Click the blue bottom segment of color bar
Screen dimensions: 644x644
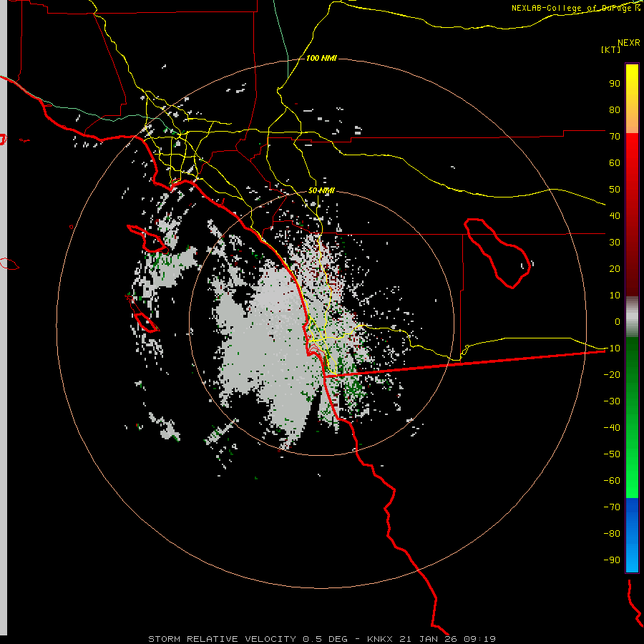point(632,535)
